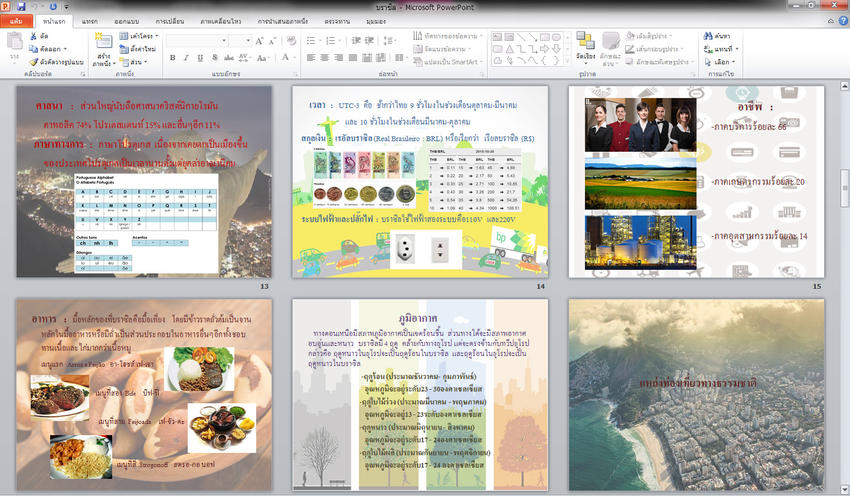This screenshot has height=496, width=850.
Task: Open the Section (ส่วน) dropdown
Action: 133,62
